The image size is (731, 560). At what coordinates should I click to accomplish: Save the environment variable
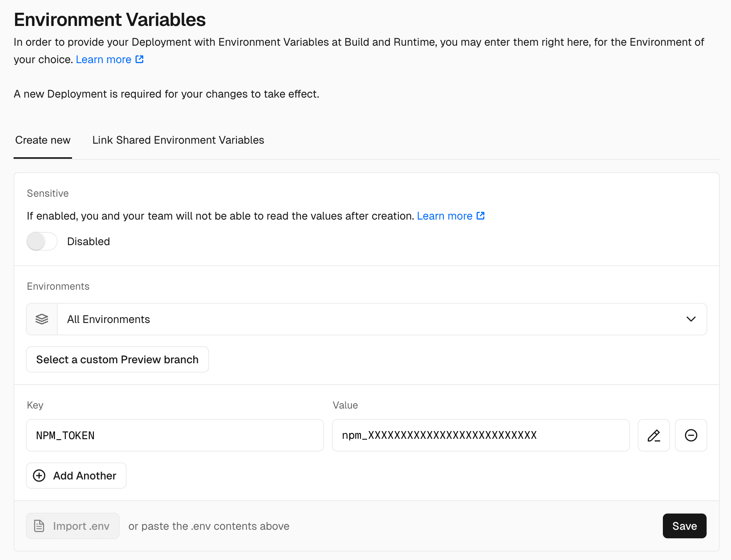coord(684,526)
